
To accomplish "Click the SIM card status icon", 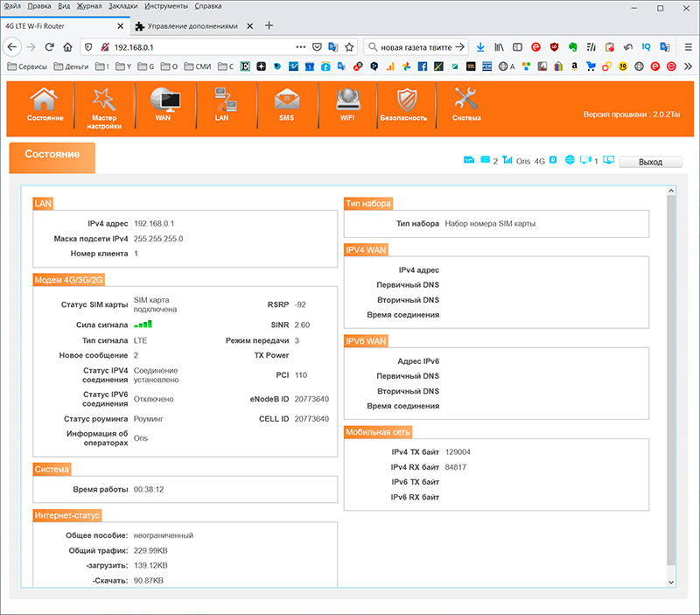I will pos(468,161).
